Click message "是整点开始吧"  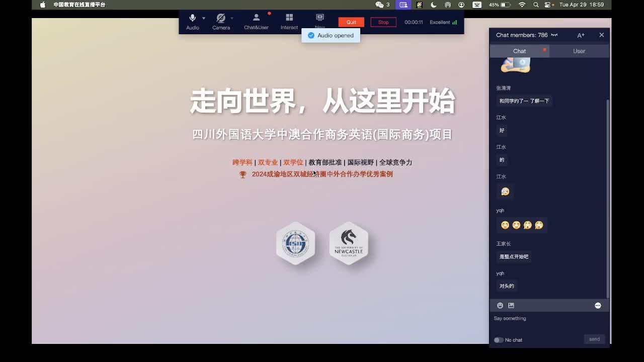(514, 257)
